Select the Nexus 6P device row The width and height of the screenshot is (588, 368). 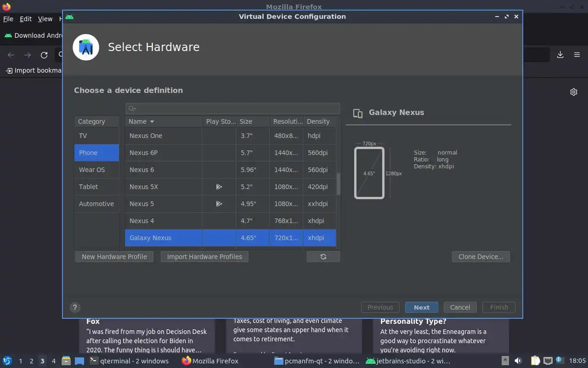(x=231, y=153)
